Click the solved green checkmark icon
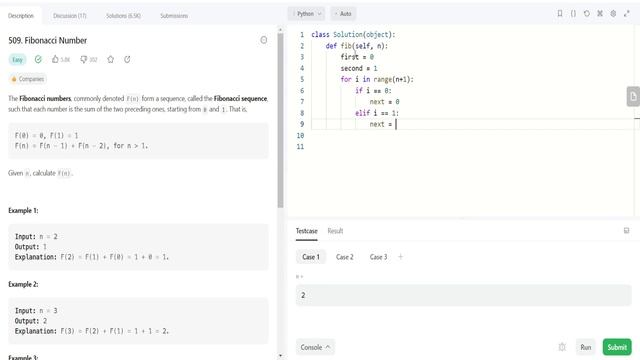The image size is (640, 360). pos(38,59)
